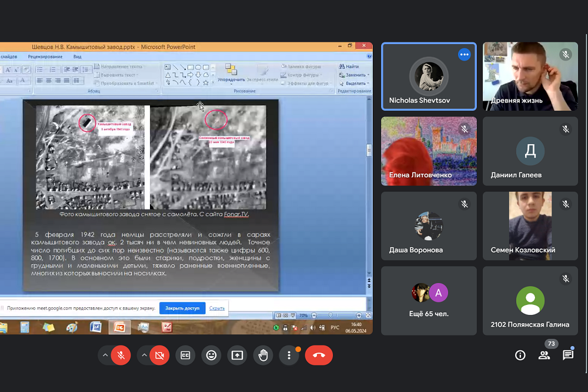
Task: Open meeting details info icon
Action: [x=520, y=355]
